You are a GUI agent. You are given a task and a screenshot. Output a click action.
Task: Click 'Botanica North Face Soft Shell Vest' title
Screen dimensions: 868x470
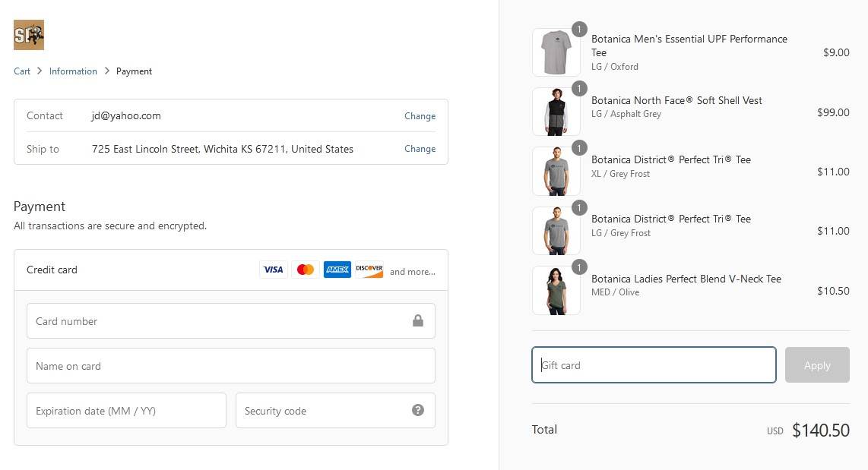tap(676, 100)
